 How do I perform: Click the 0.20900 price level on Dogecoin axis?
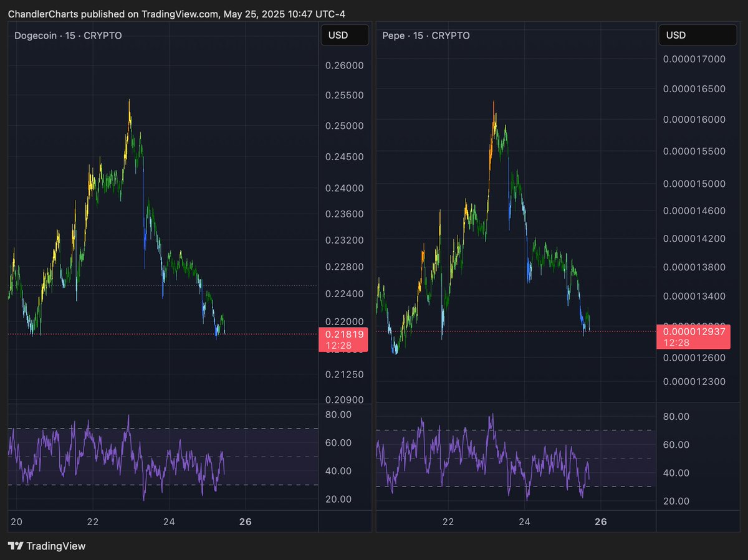344,400
